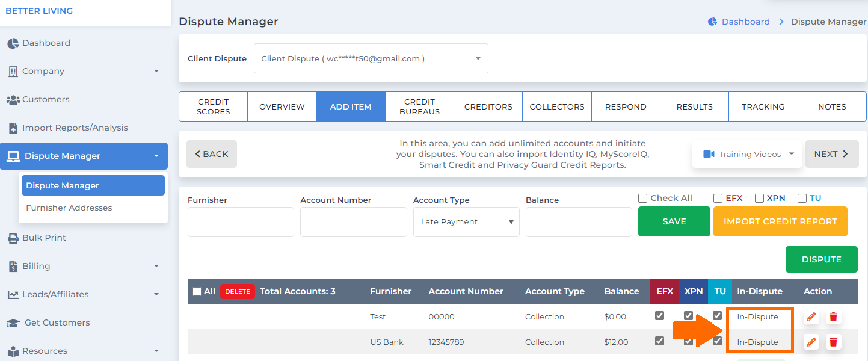Image resolution: width=868 pixels, height=361 pixels.
Task: Click the green Save button
Action: (674, 222)
